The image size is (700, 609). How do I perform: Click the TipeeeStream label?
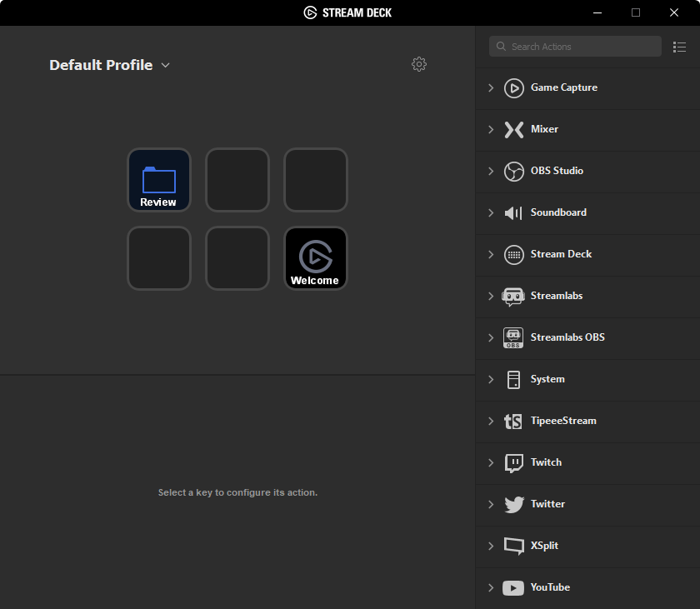[563, 421]
